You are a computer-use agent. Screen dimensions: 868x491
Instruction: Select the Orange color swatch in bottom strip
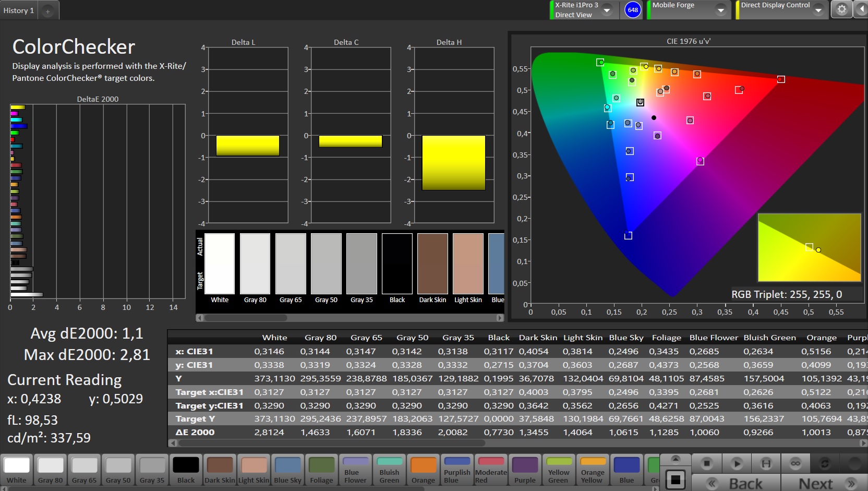(x=423, y=470)
